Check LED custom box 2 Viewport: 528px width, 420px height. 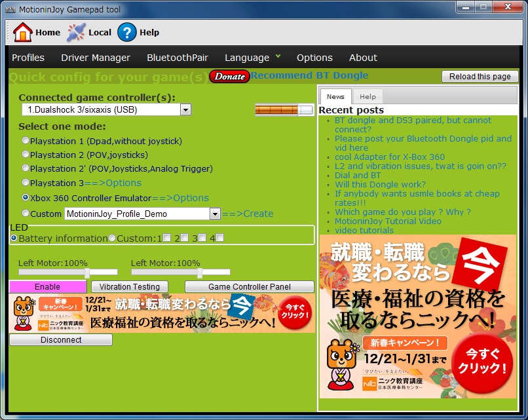185,238
